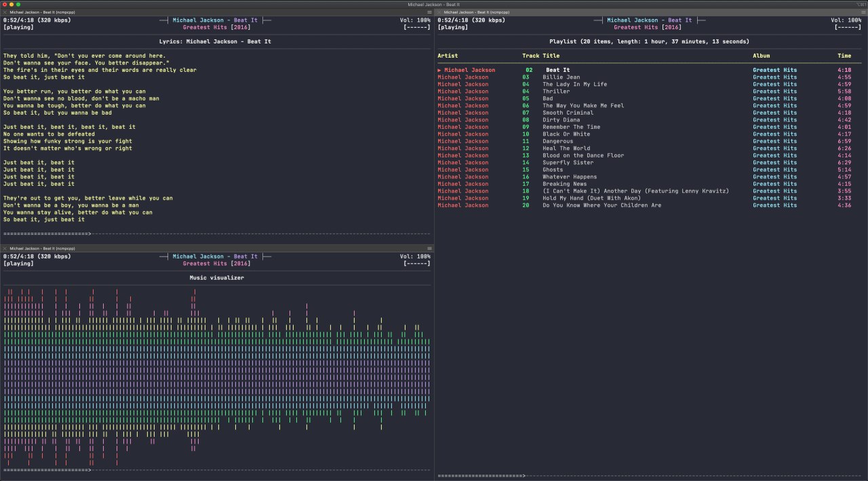Select the Title column header in playlist
Viewport: 868px width, 481px height.
pyautogui.click(x=551, y=56)
